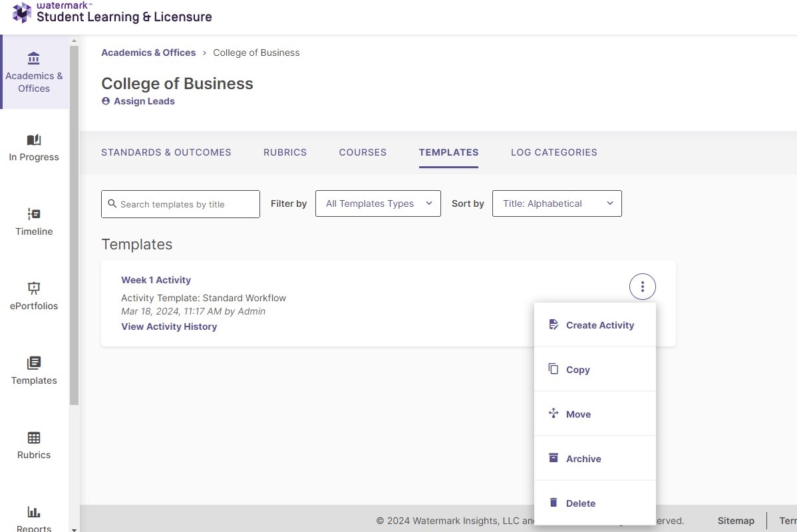Click the Mar 18, 2024 timestamp text
The image size is (797, 532).
[193, 311]
